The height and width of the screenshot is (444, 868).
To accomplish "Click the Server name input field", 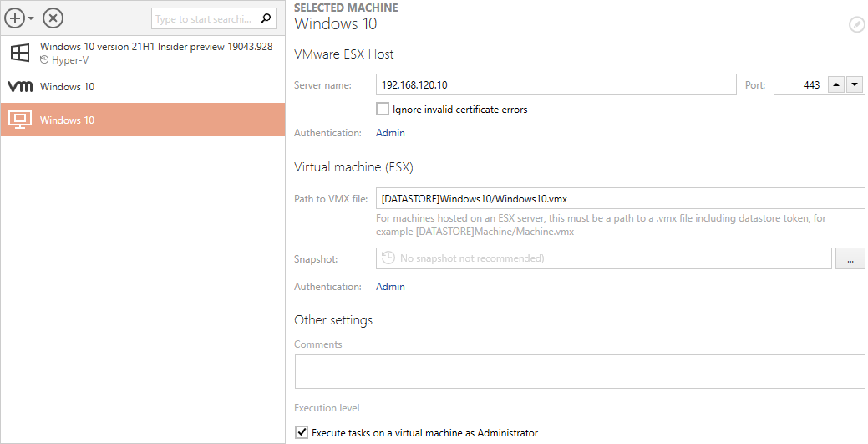I will (x=556, y=84).
